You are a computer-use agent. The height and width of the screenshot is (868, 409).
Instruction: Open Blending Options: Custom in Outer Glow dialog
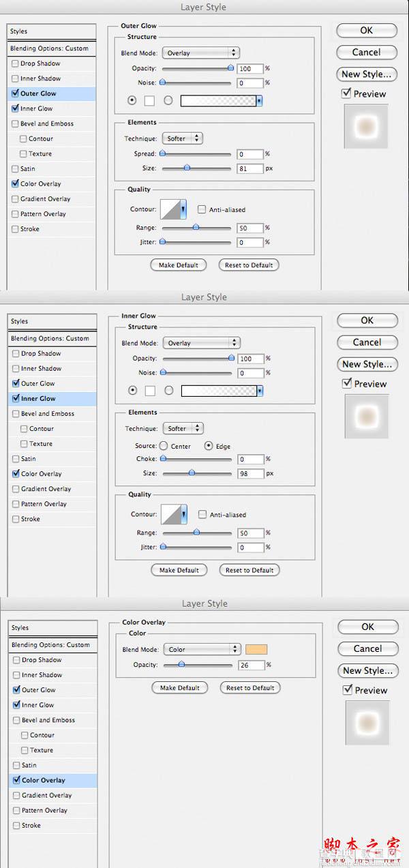[52, 48]
